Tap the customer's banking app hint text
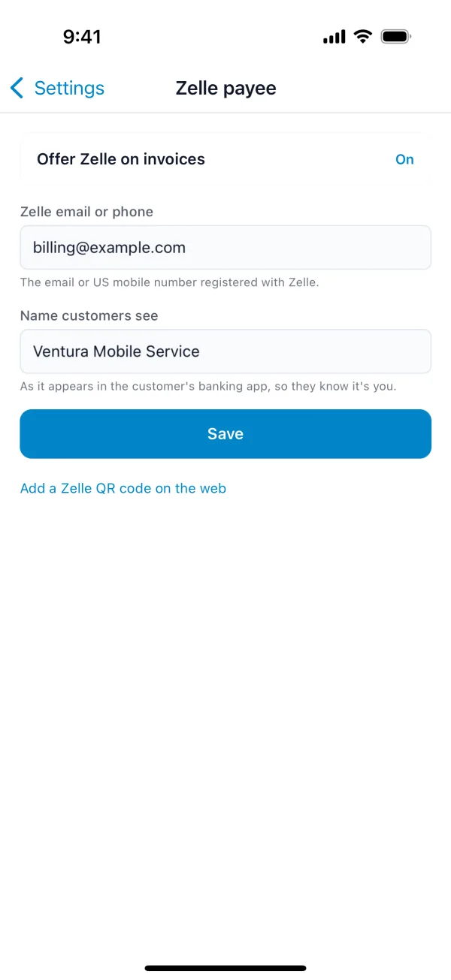The width and height of the screenshot is (451, 980). 208,386
